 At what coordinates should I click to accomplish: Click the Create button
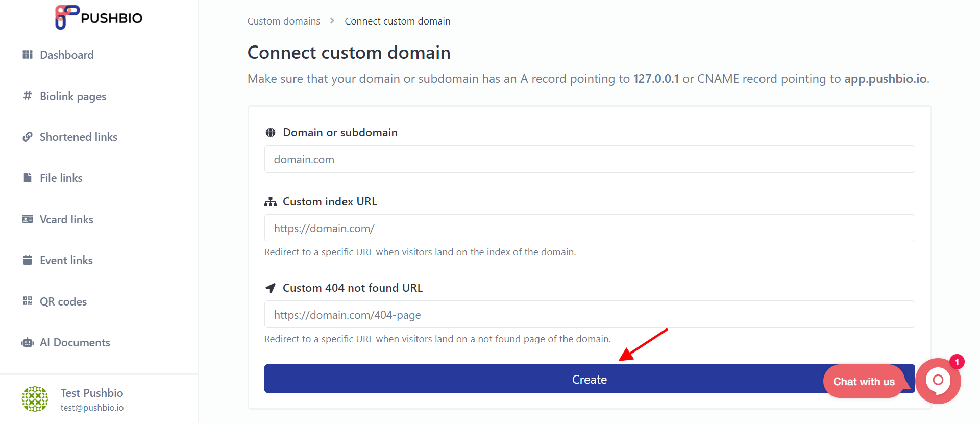pos(590,379)
